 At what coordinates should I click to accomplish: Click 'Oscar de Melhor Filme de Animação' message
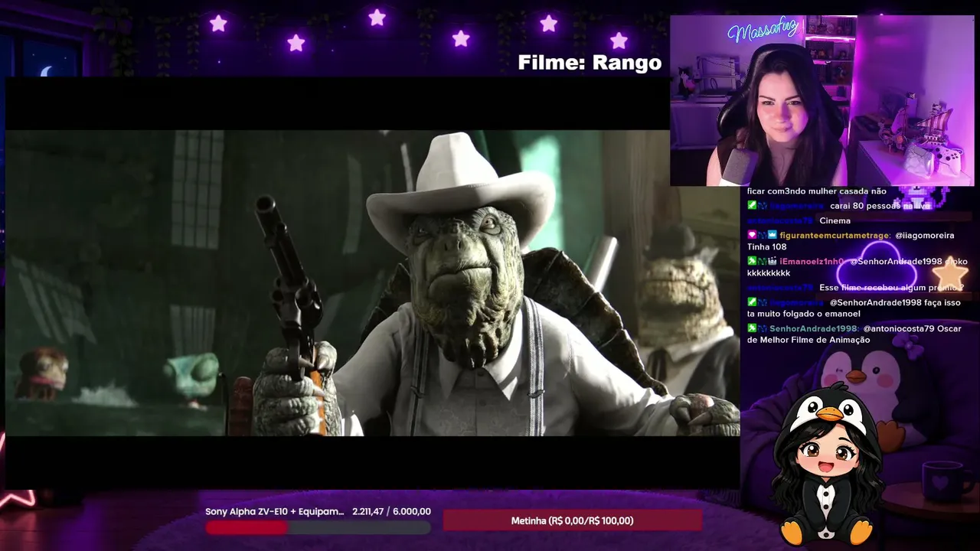pos(854,334)
